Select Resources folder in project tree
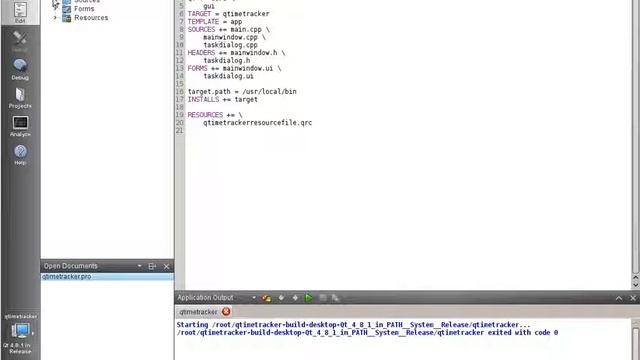 [x=91, y=18]
